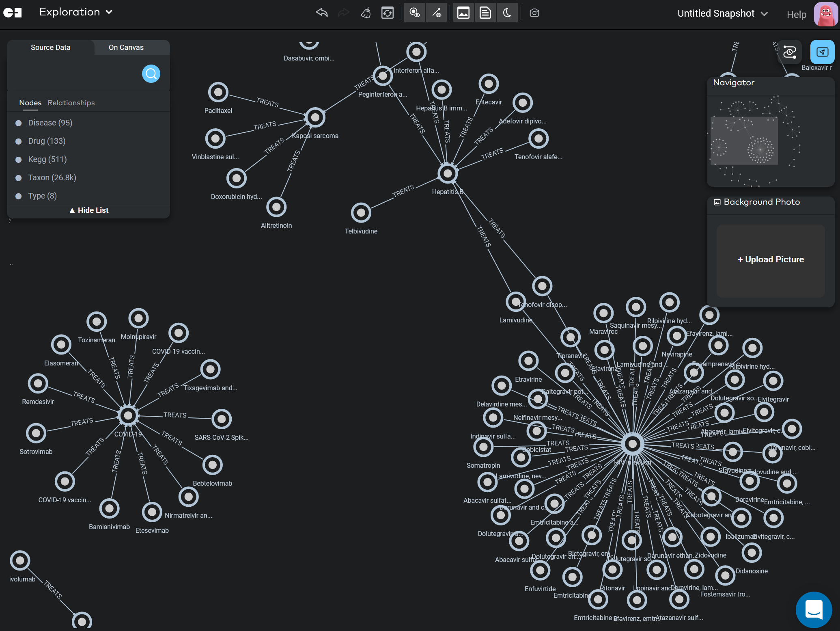Screen dimensions: 840x631
Task: Select the COVID-19 hub node
Action: click(x=128, y=415)
